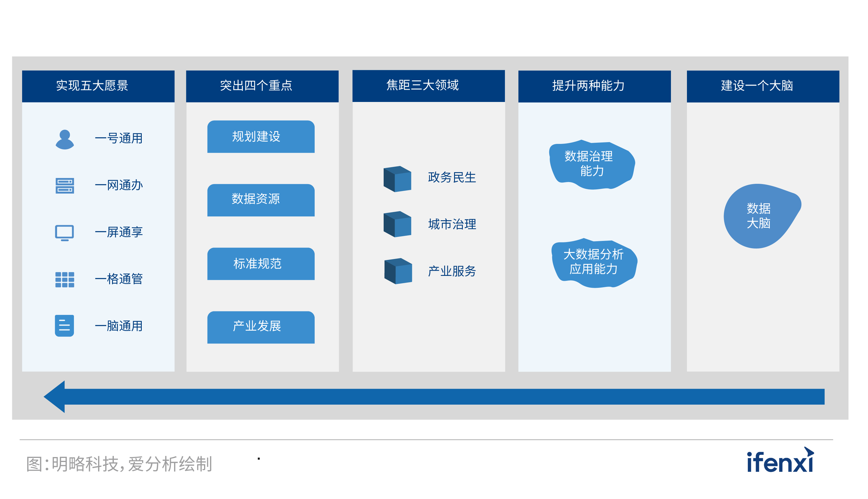Click the monitor screen icon beside 一屏通享
This screenshot has width=868, height=499.
64,233
